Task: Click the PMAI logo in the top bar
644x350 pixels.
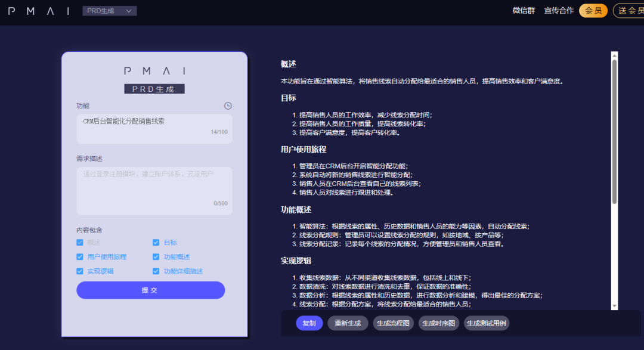Action: pyautogui.click(x=39, y=10)
